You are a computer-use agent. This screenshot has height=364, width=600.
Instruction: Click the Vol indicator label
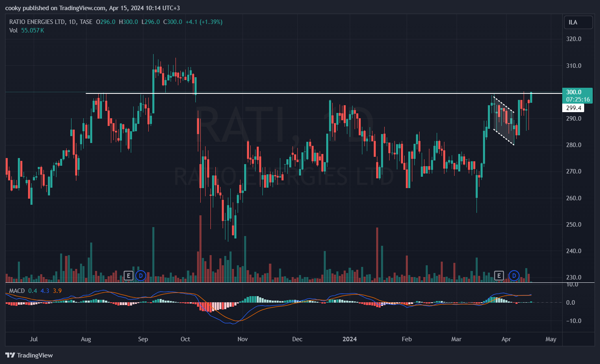(13, 30)
